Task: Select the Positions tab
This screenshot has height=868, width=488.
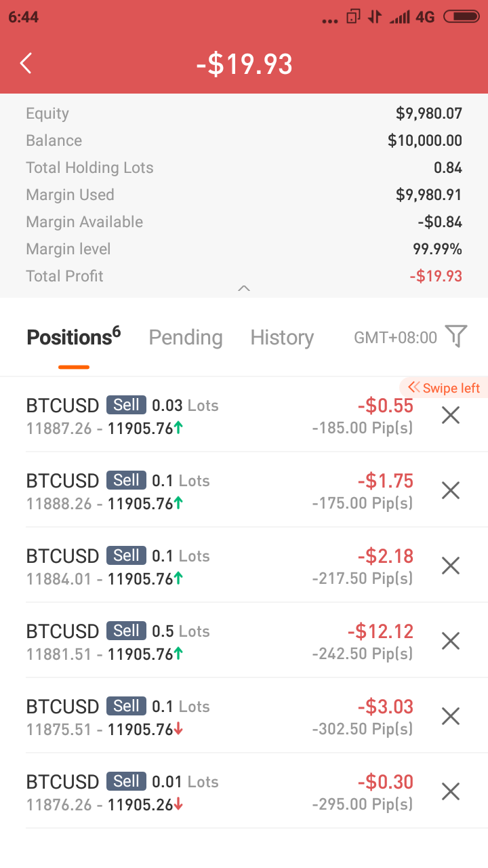Action: click(73, 337)
